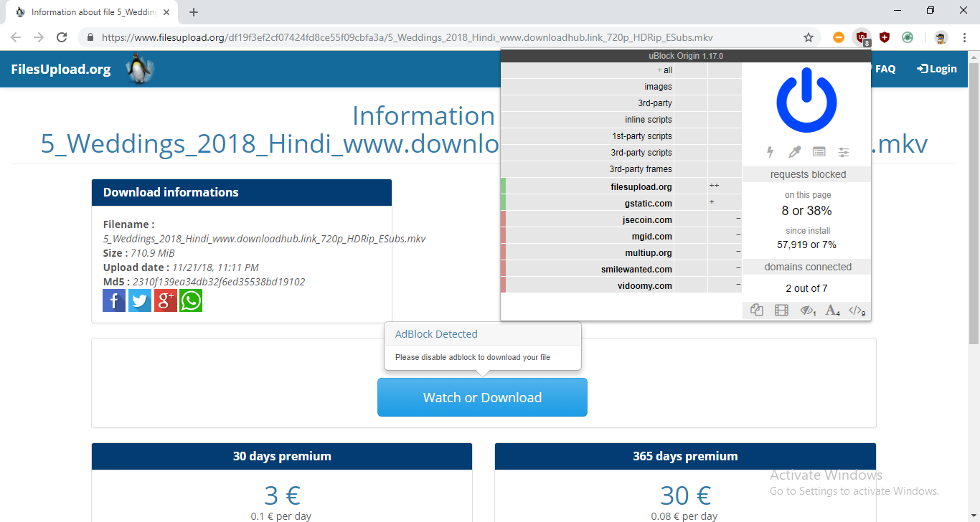This screenshot has width=980, height=522.
Task: Share file on Twitter
Action: click(140, 300)
